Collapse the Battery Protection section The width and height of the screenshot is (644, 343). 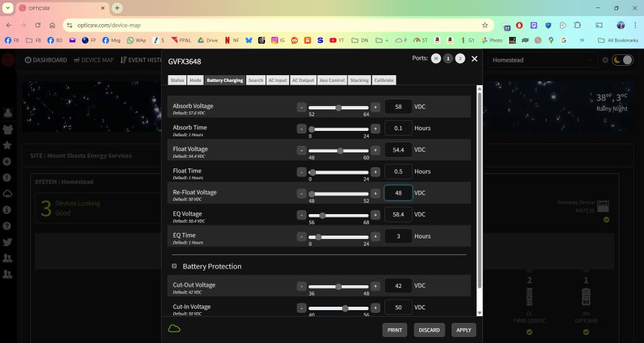tap(174, 266)
